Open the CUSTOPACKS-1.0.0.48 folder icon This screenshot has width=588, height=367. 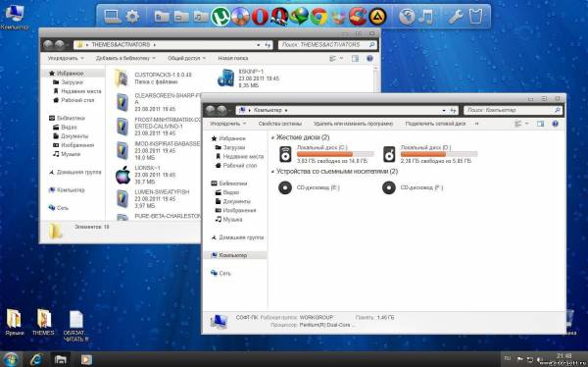tap(122, 79)
